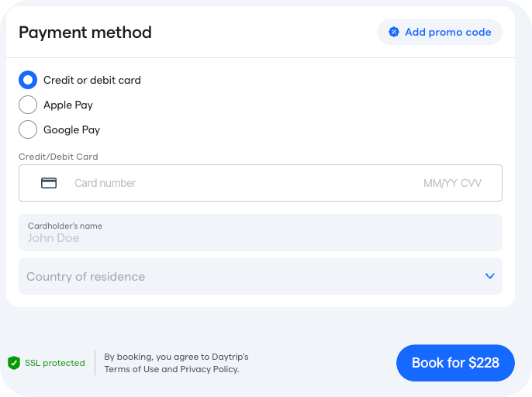The height and width of the screenshot is (397, 532).
Task: Click the SSL protected label
Action: click(x=54, y=363)
